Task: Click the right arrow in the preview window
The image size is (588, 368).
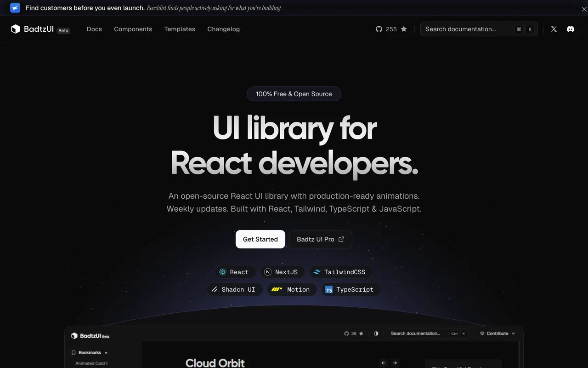Action: tap(395, 363)
